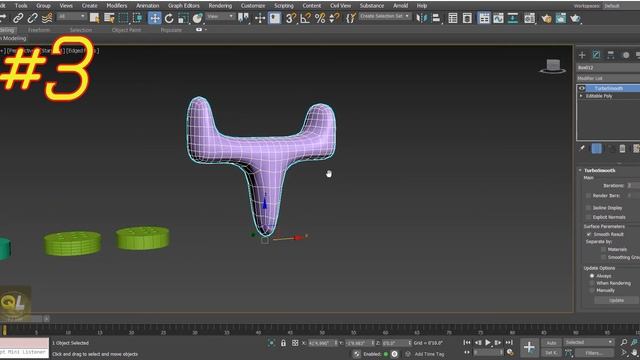Toggle Window/Crossing selection icon
This screenshot has width=640, height=360.
[138, 18]
